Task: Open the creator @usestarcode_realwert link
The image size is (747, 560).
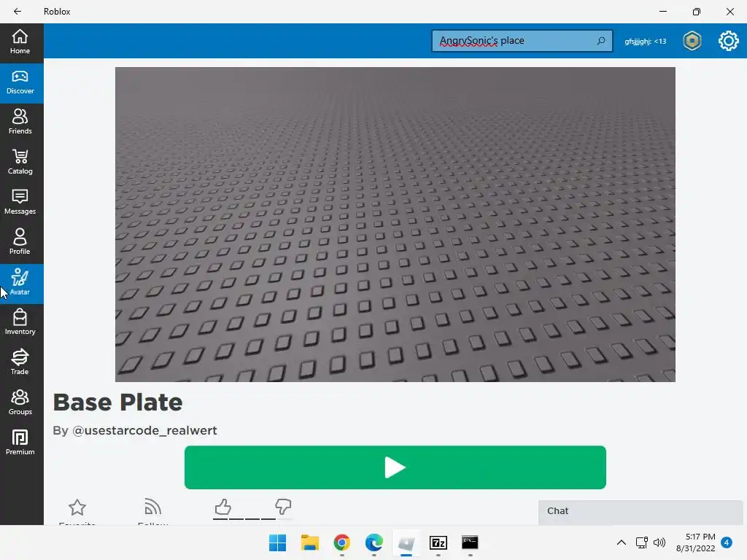Action: pyautogui.click(x=144, y=430)
